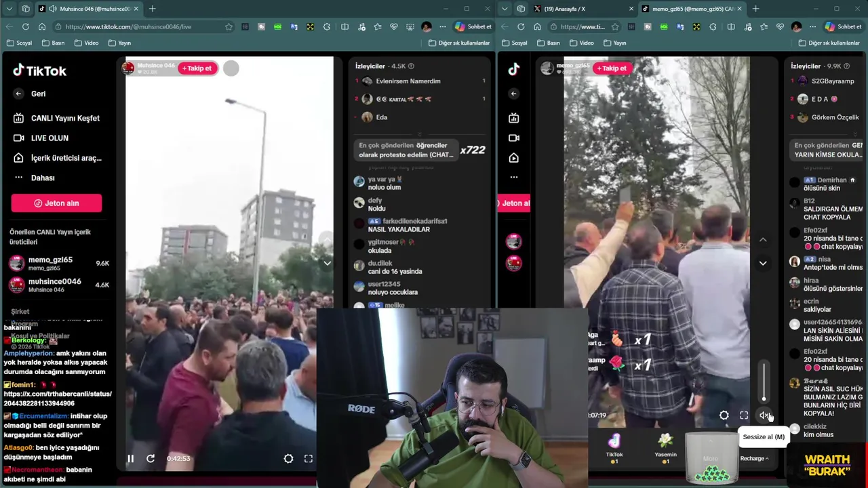Open Extensions puzzle icon in left browser
Screen dimensions: 868x488
327,26
